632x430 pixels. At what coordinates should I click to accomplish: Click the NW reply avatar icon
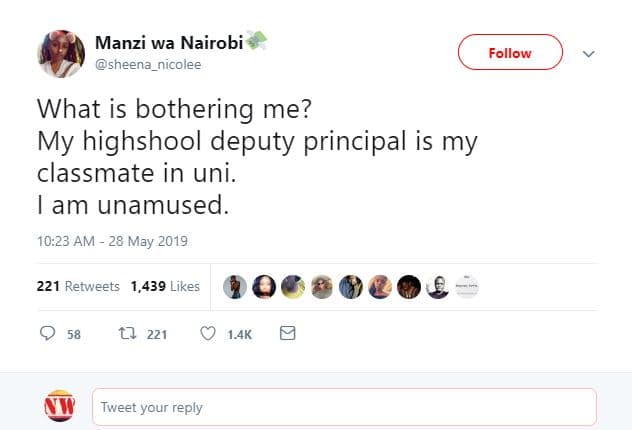[x=61, y=407]
